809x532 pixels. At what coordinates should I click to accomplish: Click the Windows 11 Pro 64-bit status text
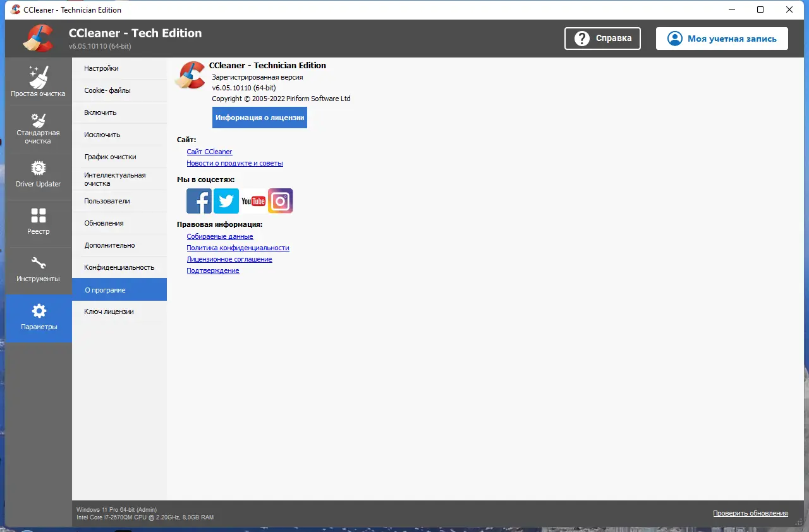[x=116, y=509]
